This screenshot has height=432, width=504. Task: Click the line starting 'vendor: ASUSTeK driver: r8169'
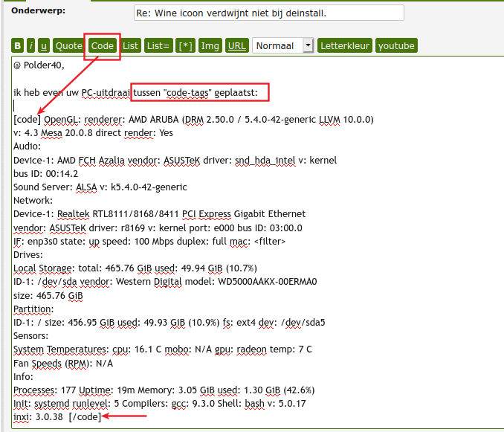pyautogui.click(x=158, y=228)
